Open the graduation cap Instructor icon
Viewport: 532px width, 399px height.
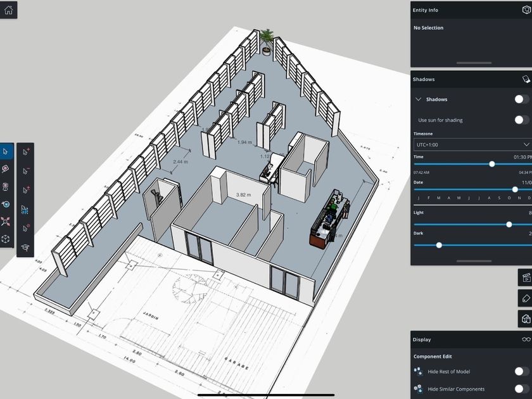point(25,247)
